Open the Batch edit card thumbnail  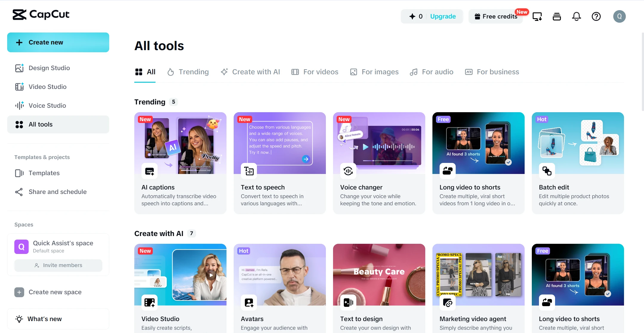point(578,143)
